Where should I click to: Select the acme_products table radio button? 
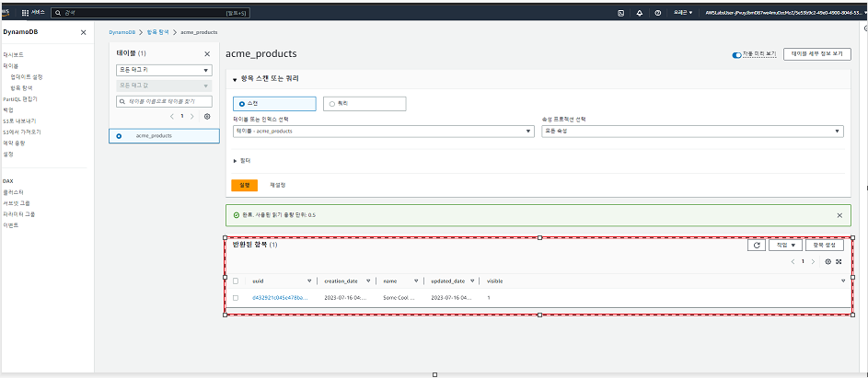(x=119, y=135)
